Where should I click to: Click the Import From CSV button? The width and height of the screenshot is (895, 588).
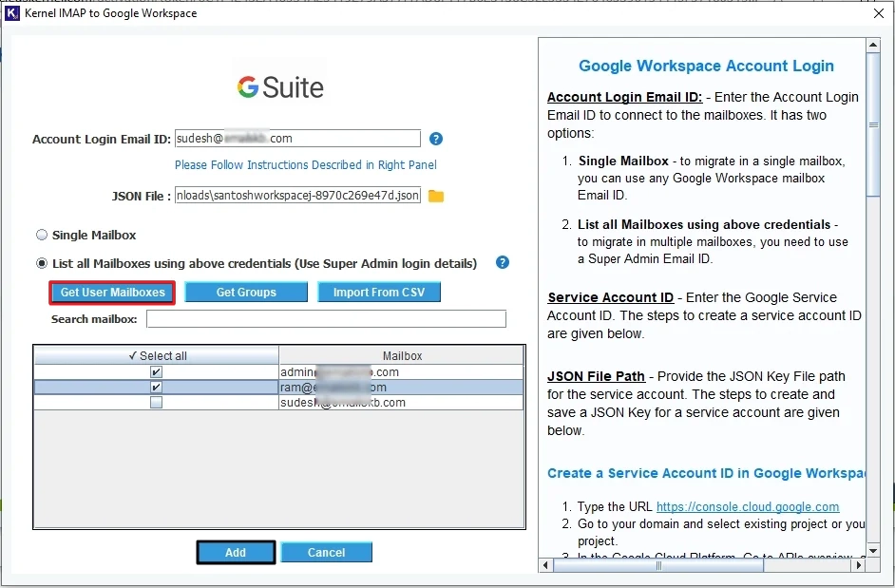pyautogui.click(x=378, y=292)
